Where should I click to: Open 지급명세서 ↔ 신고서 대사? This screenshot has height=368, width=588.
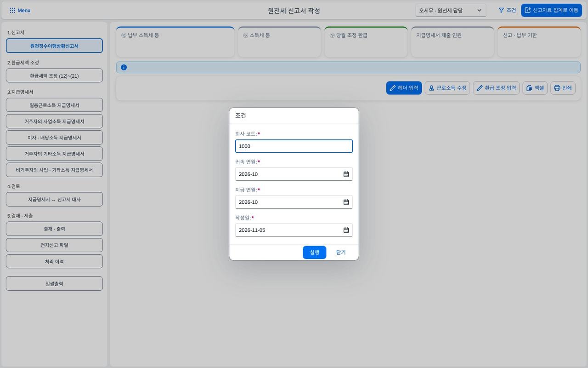(54, 199)
